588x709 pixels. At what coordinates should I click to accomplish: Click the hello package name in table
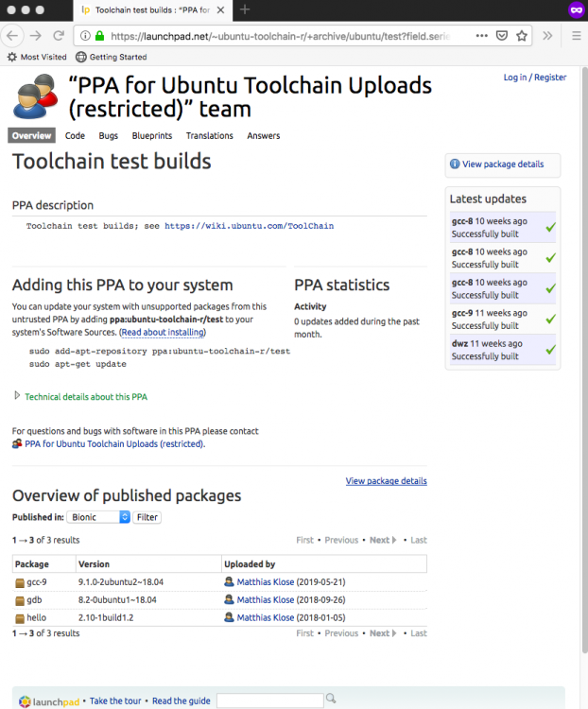(x=36, y=617)
